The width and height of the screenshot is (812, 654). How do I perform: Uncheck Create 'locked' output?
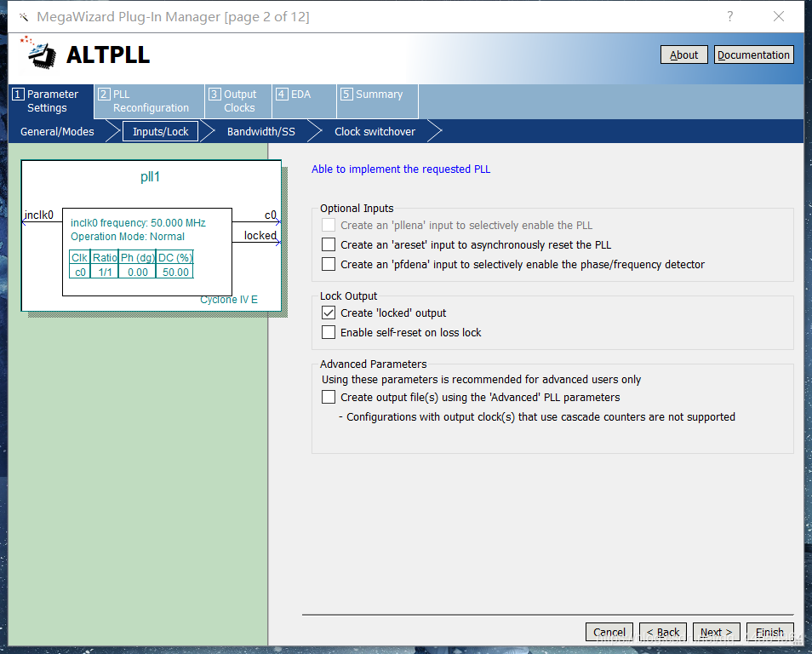click(x=329, y=313)
